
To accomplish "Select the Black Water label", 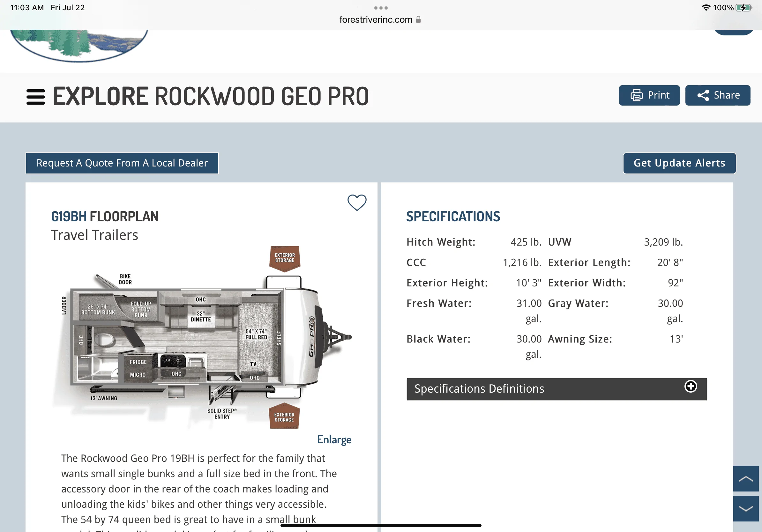I will [438, 339].
